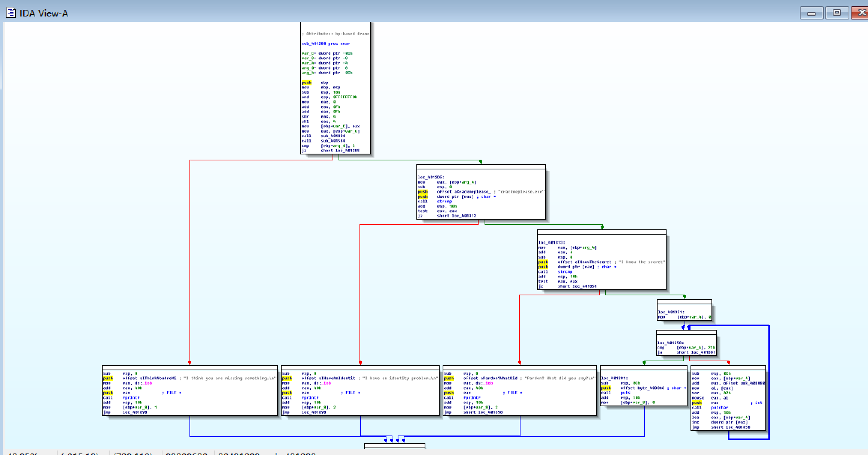Click the partially visible bottom merge block
The height and width of the screenshot is (455, 868).
(x=394, y=446)
